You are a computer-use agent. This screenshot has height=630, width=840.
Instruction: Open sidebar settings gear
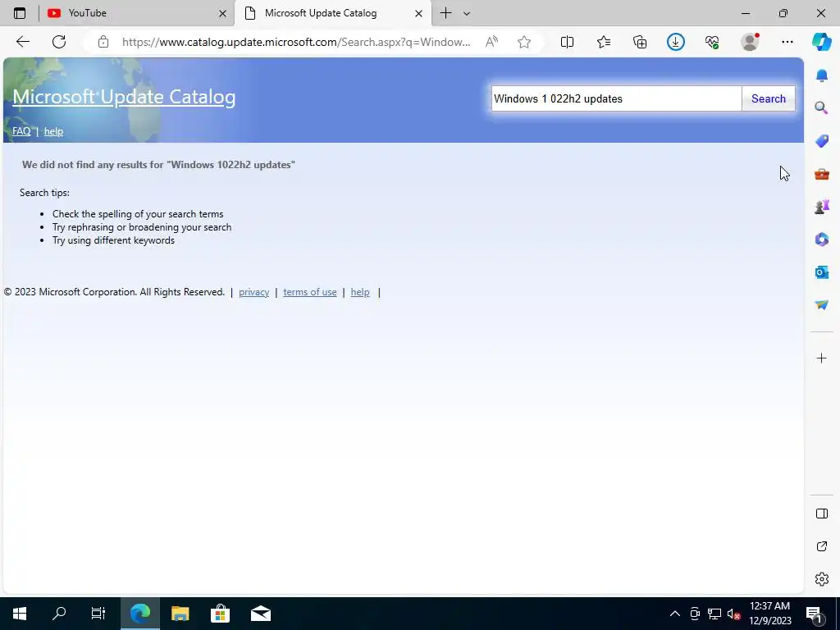[821, 579]
